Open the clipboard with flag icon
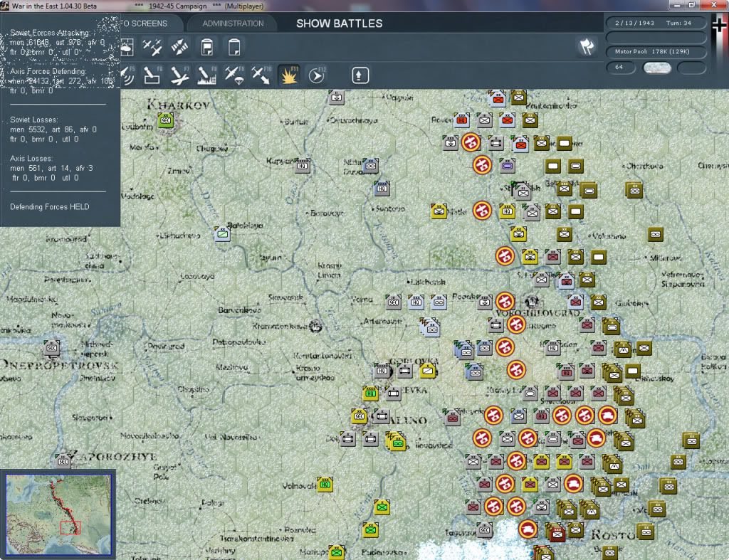This screenshot has width=729, height=560. pos(207,48)
